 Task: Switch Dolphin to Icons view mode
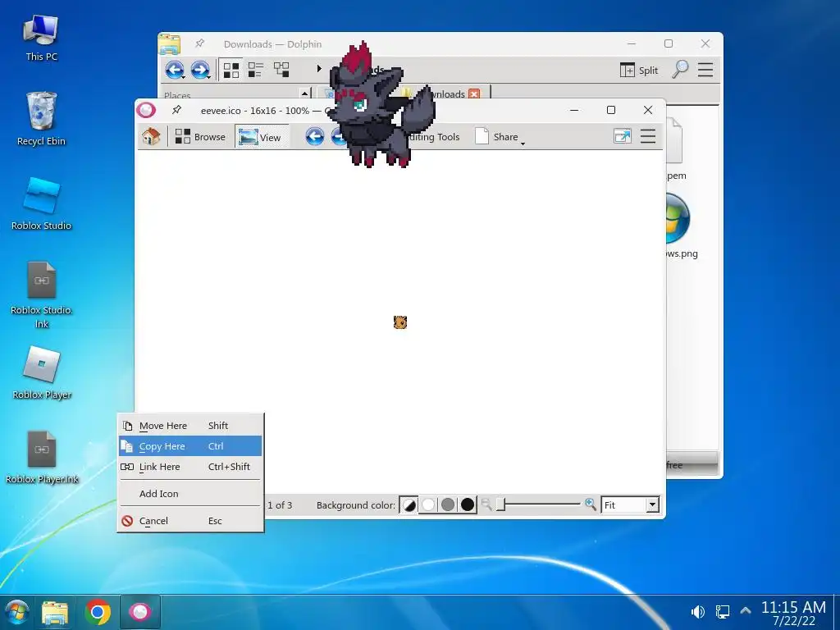(x=231, y=70)
